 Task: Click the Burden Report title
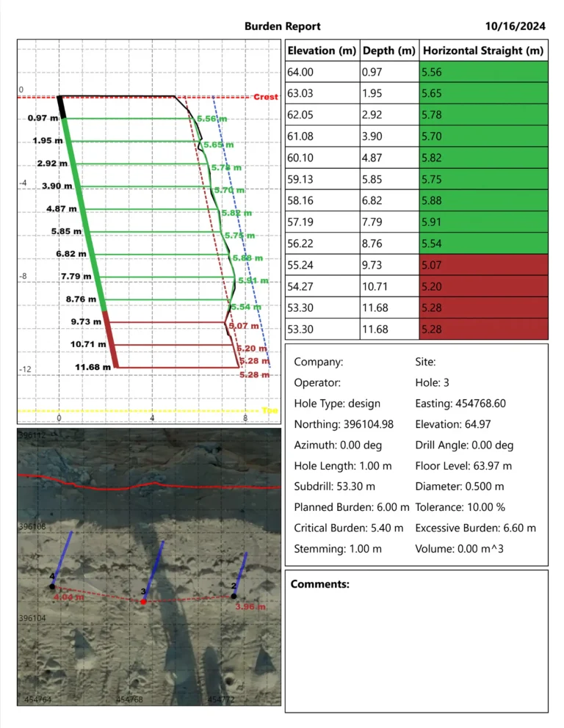[283, 26]
